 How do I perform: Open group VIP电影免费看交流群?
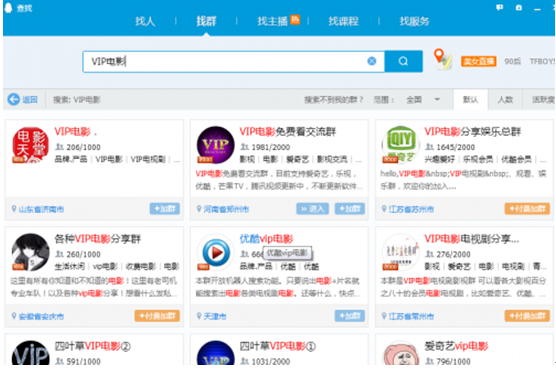(x=287, y=132)
